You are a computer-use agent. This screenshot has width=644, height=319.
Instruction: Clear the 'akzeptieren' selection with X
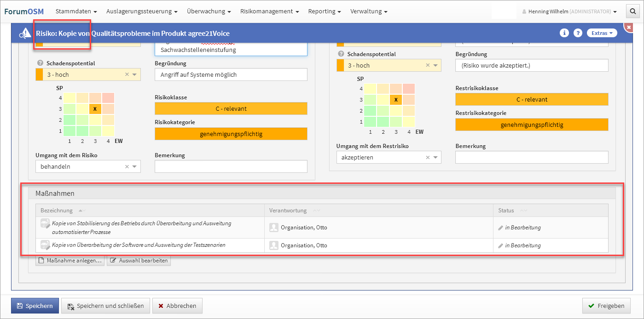[x=428, y=157]
